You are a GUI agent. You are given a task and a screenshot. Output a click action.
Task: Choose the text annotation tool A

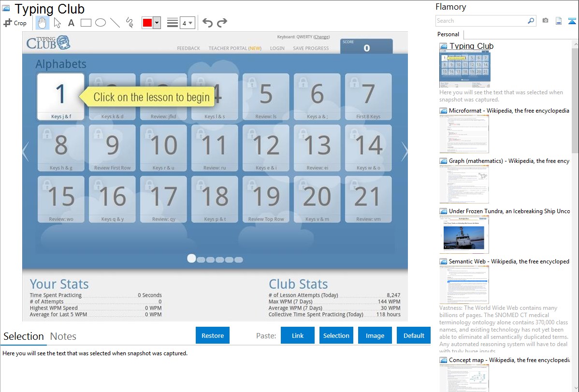click(x=71, y=23)
